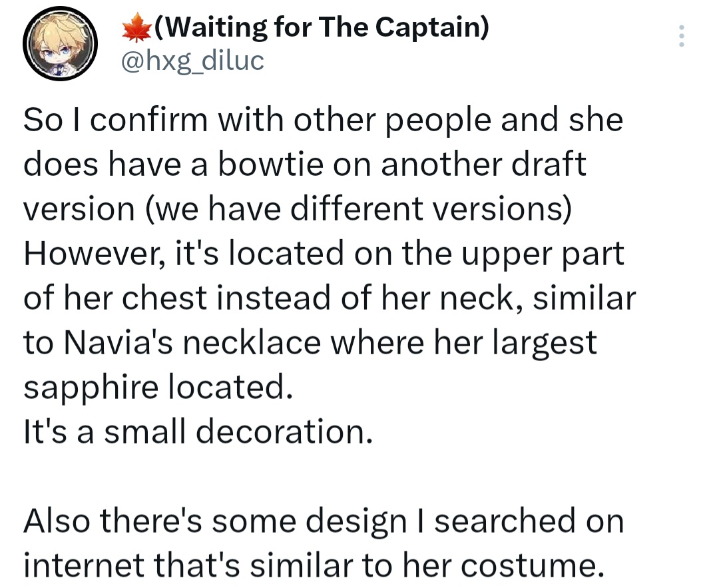Click the line starting "So I confirm with"
719x588 pixels.
(323, 121)
